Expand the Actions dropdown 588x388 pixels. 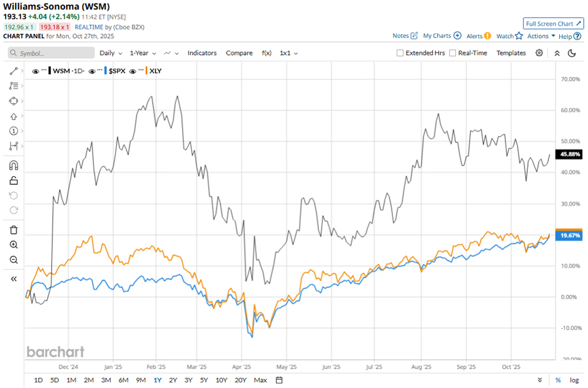pyautogui.click(x=541, y=36)
